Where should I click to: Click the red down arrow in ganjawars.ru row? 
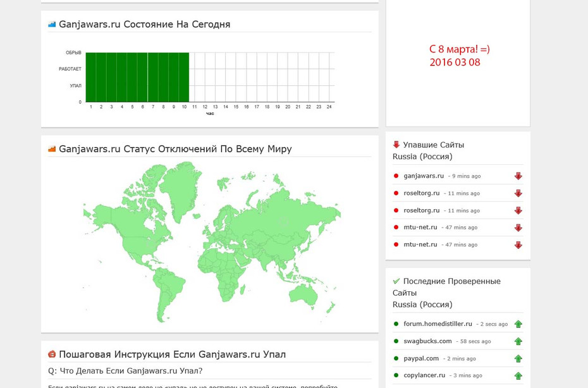(x=518, y=176)
